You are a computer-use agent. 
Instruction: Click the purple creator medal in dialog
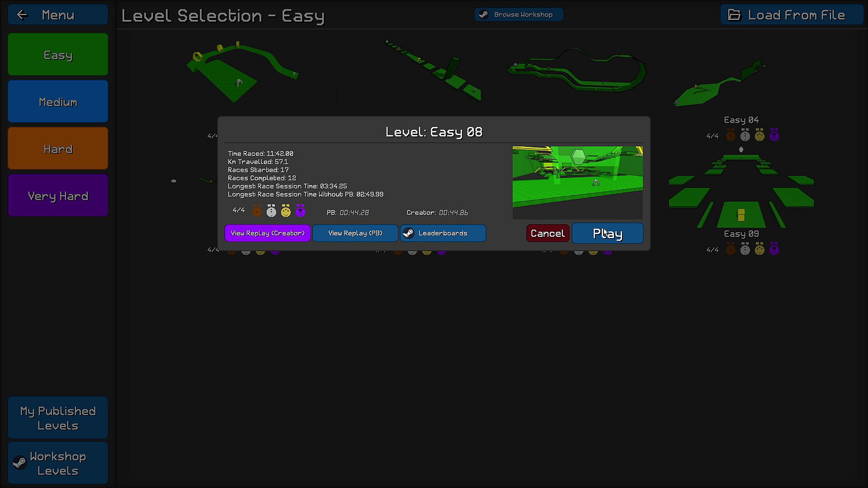[300, 211]
